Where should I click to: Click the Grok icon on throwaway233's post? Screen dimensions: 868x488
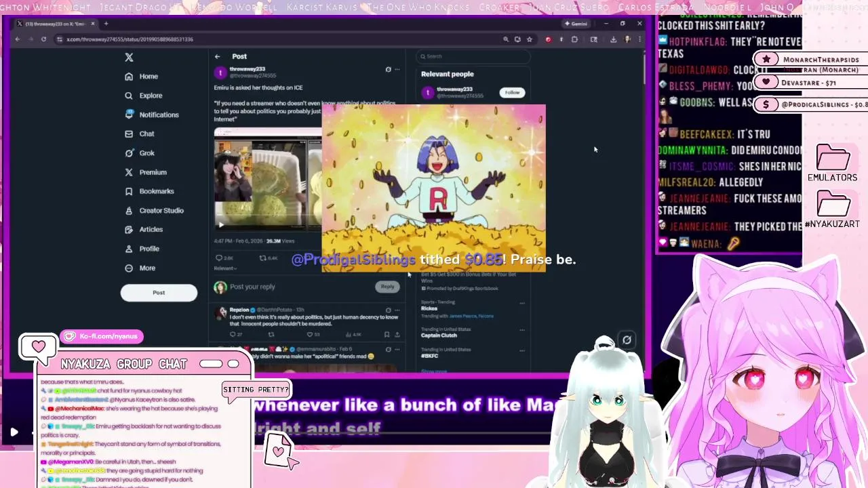click(x=388, y=69)
